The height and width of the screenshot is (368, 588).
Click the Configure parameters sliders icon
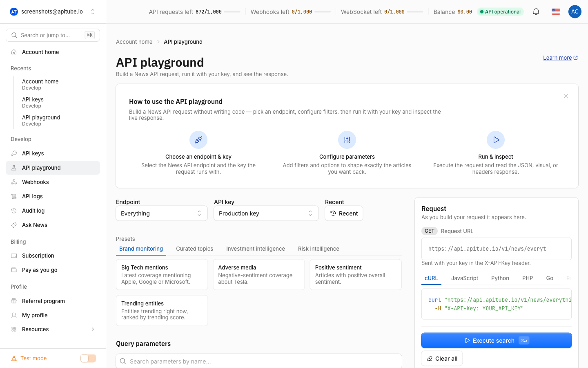[347, 140]
